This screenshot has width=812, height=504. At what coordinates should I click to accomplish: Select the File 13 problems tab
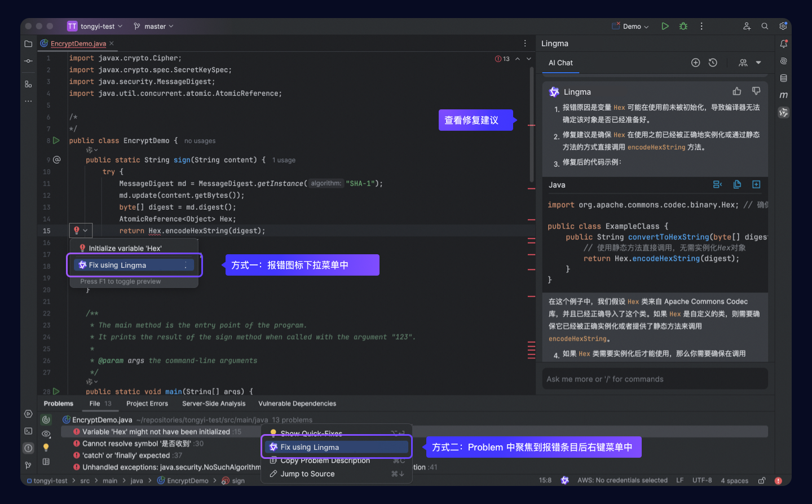[100, 404]
